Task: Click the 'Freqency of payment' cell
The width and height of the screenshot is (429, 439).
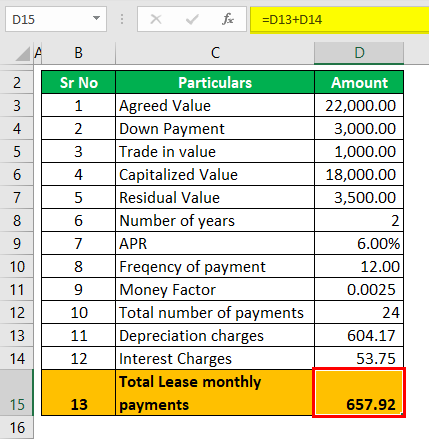Action: tap(215, 266)
